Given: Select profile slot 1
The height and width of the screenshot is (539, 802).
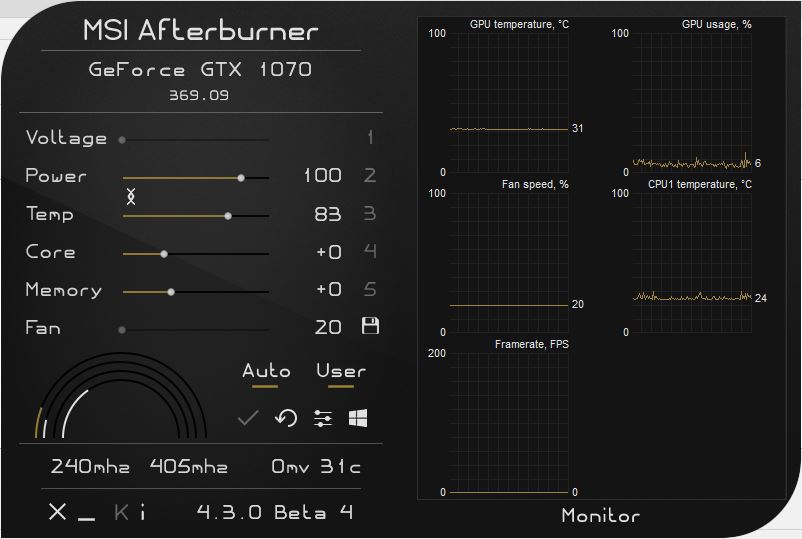Looking at the screenshot, I should 370,137.
